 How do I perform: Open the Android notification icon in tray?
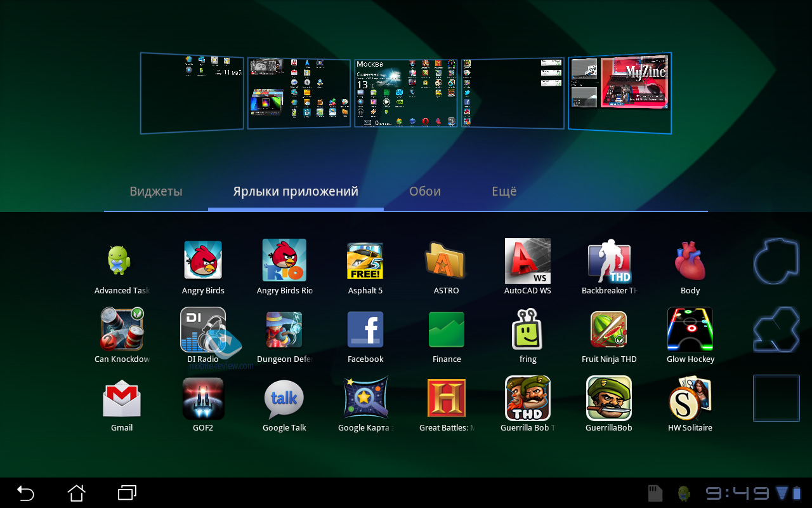(x=684, y=493)
